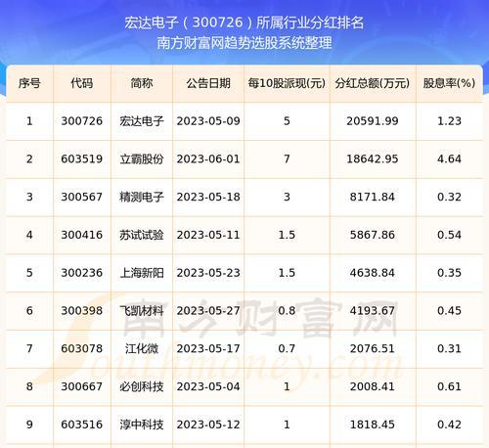Click dividend yield 0.61

449,386
